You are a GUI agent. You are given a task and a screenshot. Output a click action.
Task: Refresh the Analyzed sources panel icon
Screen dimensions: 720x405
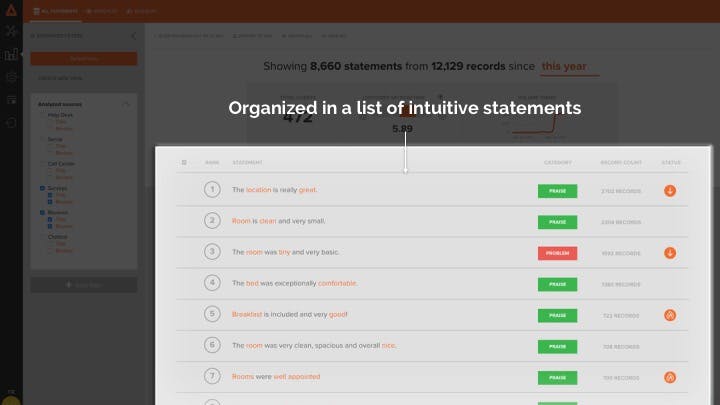[126, 104]
